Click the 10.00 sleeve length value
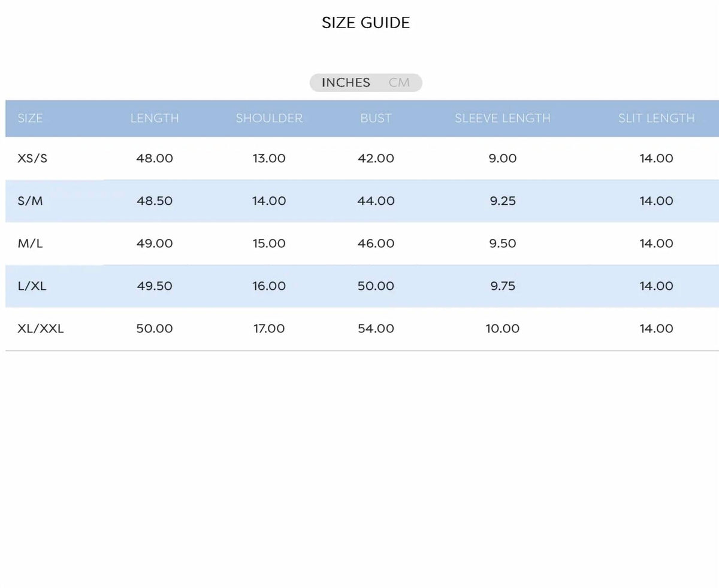 pos(502,329)
